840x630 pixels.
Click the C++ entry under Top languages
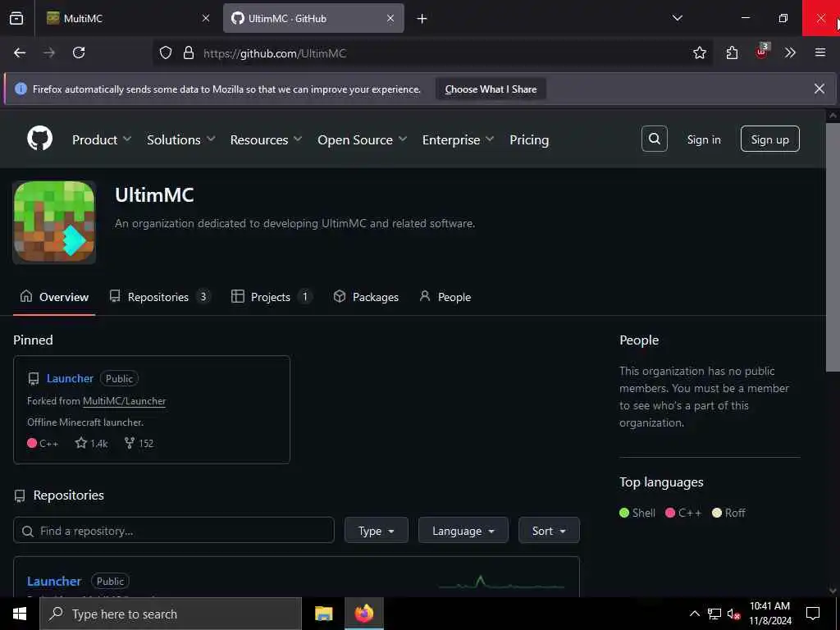pyautogui.click(x=683, y=513)
